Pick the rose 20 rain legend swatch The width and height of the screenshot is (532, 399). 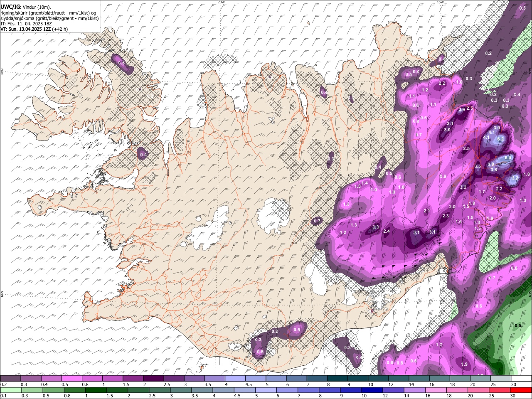pyautogui.click(x=478, y=390)
